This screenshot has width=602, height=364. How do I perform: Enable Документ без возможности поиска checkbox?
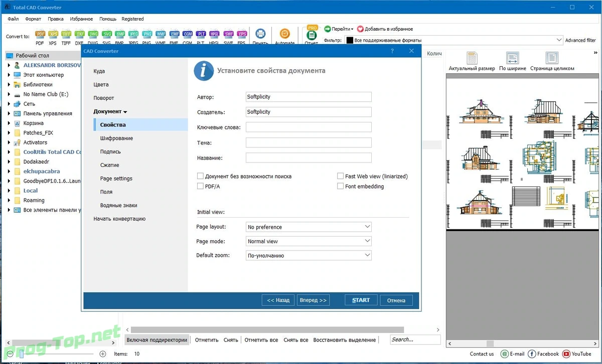click(200, 176)
